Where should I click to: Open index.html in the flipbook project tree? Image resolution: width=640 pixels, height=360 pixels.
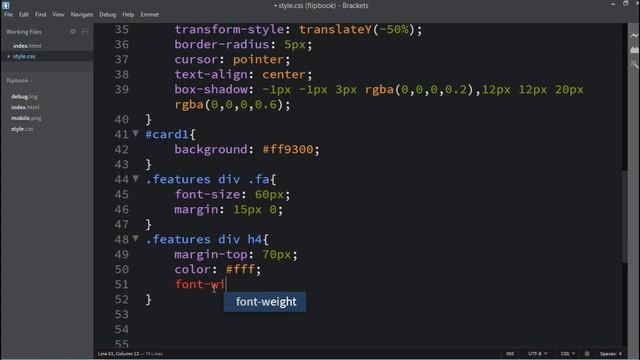pyautogui.click(x=25, y=107)
